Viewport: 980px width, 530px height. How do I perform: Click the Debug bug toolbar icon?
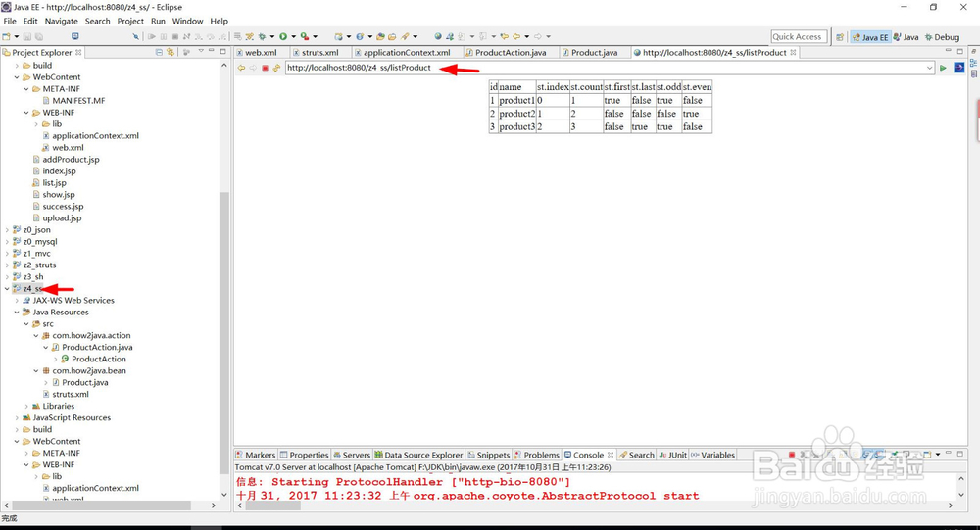[x=262, y=37]
